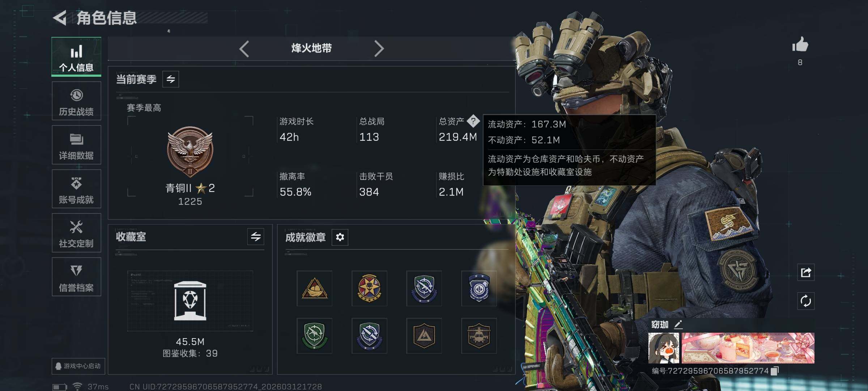Screen dimensions: 868x391
Task: Copy the player ID number
Action: click(775, 371)
